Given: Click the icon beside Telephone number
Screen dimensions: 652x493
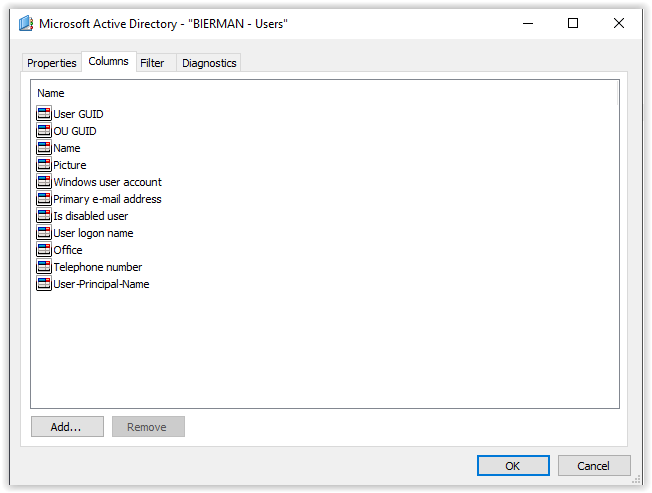Looking at the screenshot, I should [44, 267].
